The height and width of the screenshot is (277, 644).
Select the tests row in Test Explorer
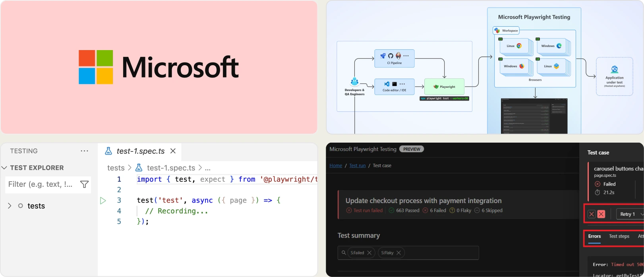coord(48,206)
